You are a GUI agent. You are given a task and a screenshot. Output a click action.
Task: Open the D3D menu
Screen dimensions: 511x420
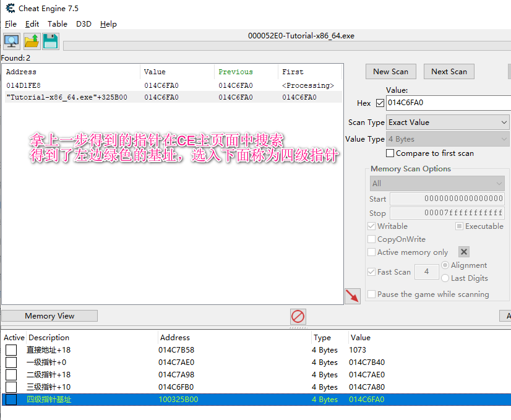point(84,24)
